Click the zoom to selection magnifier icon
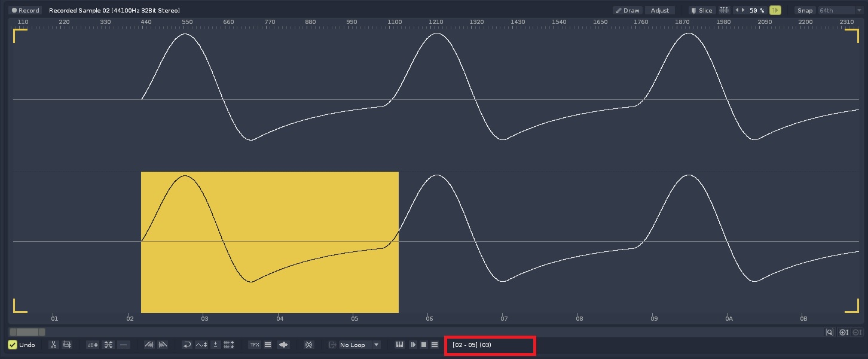Image resolution: width=868 pixels, height=359 pixels. pos(830,332)
